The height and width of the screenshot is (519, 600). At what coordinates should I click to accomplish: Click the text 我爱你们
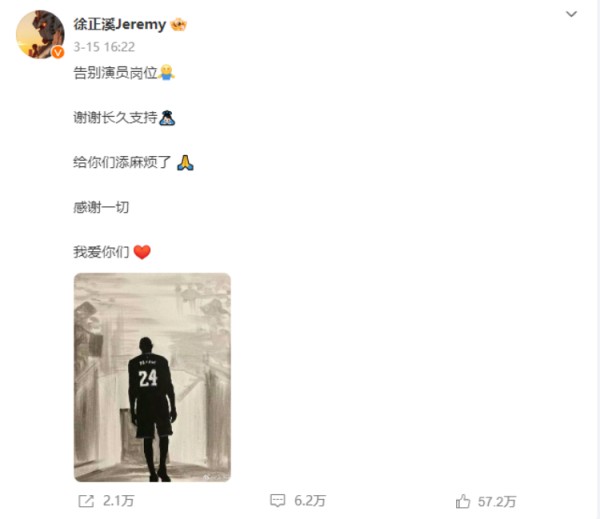tap(101, 252)
